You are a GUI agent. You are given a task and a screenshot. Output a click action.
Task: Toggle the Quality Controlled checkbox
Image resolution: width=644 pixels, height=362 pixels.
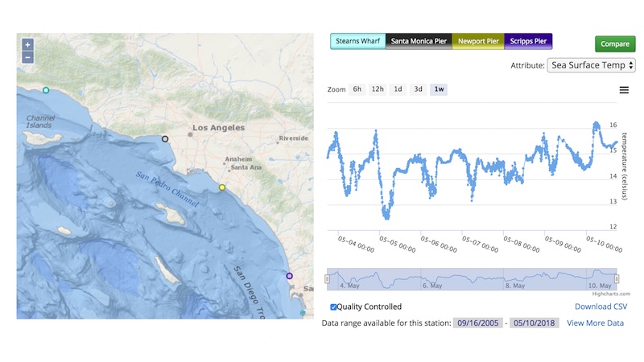tap(333, 307)
